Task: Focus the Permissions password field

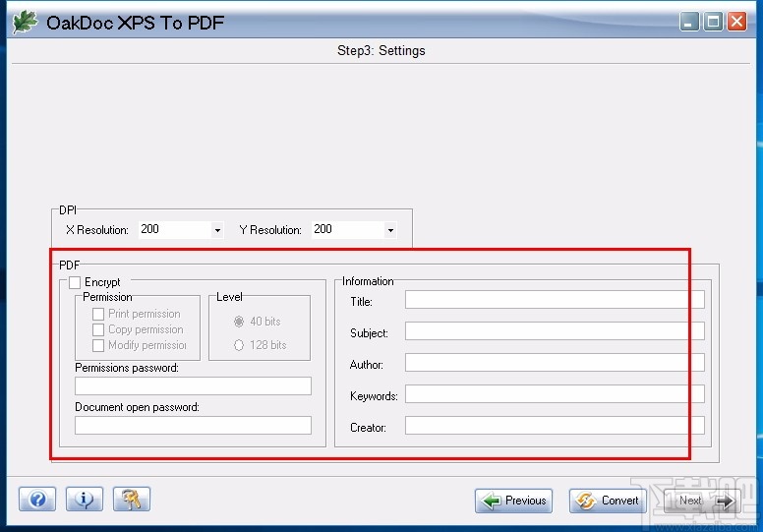Action: click(x=193, y=386)
